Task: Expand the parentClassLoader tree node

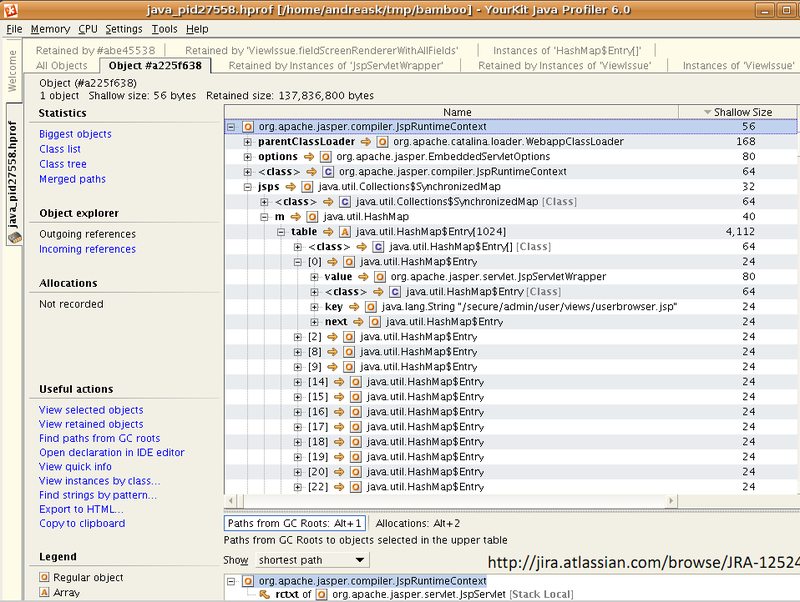Action: tap(248, 142)
